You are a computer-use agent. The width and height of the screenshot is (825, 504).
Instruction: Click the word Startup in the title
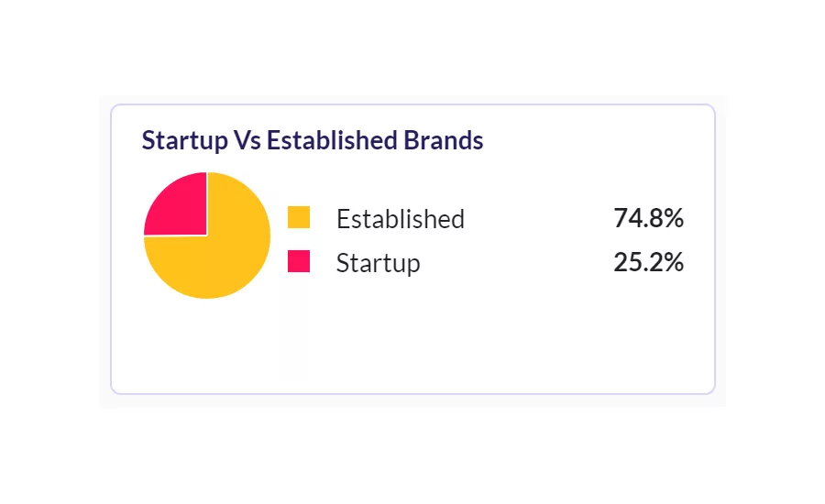[x=184, y=141]
